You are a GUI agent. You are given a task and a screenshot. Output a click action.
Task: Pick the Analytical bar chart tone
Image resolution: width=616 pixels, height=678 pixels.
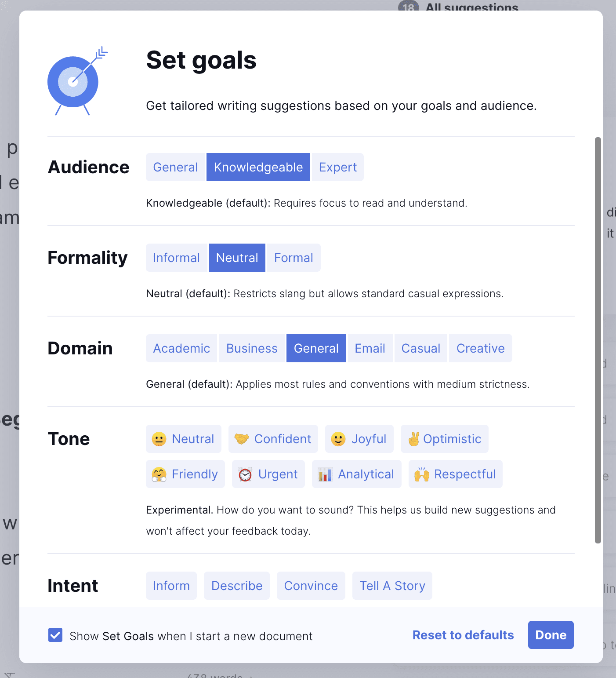click(x=357, y=474)
